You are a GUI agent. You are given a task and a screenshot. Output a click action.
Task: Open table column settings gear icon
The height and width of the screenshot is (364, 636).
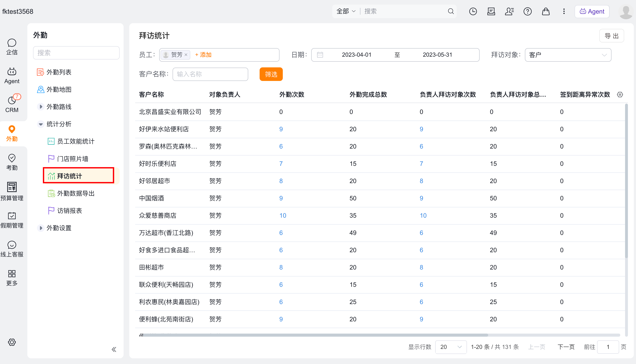click(x=620, y=94)
